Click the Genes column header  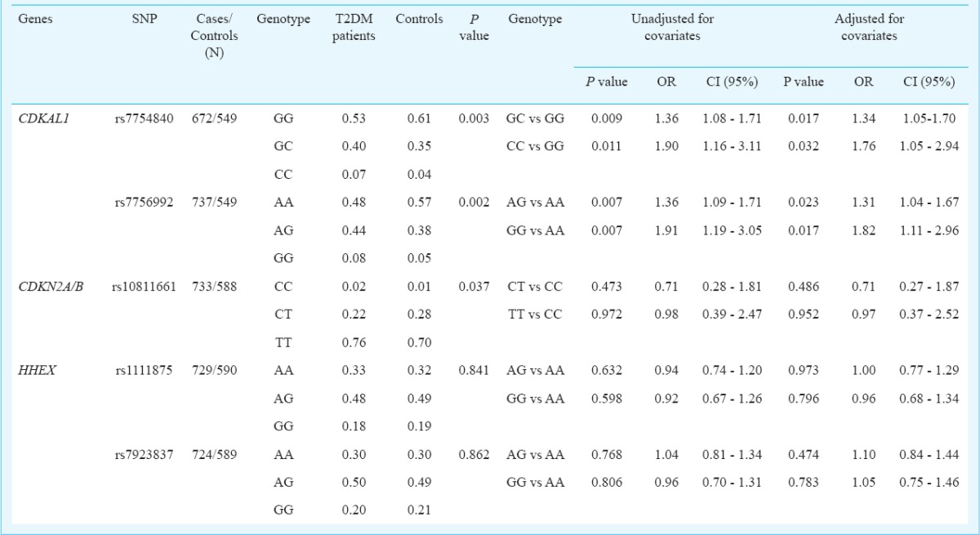pos(34,20)
